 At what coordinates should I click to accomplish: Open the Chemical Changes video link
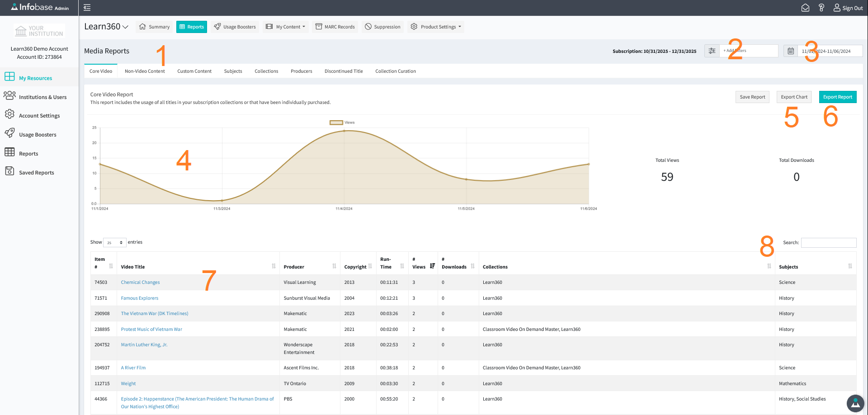[140, 282]
